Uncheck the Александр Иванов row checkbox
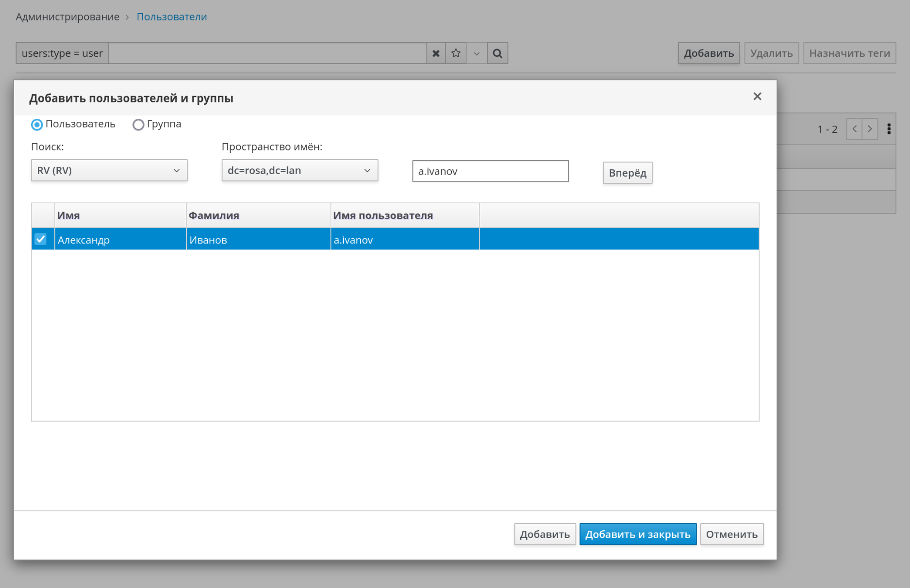This screenshot has width=910, height=588. click(41, 239)
